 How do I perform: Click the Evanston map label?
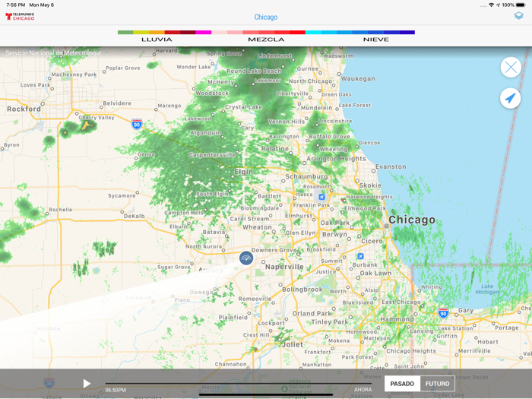pos(391,166)
